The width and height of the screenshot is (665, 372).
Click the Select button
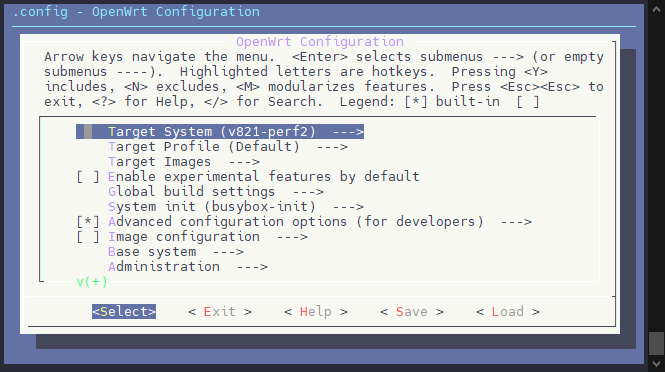coord(124,312)
